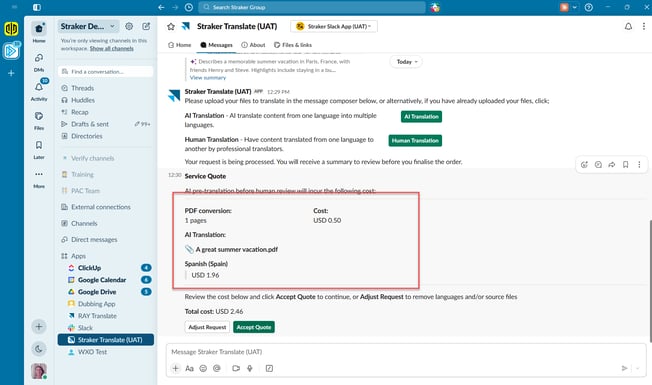Click the Find a conversation field
The height and width of the screenshot is (385, 652).
[x=106, y=72]
